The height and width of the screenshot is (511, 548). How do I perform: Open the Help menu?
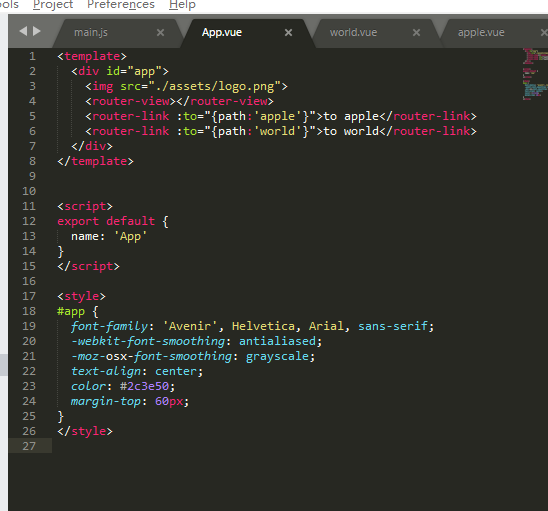point(182,5)
